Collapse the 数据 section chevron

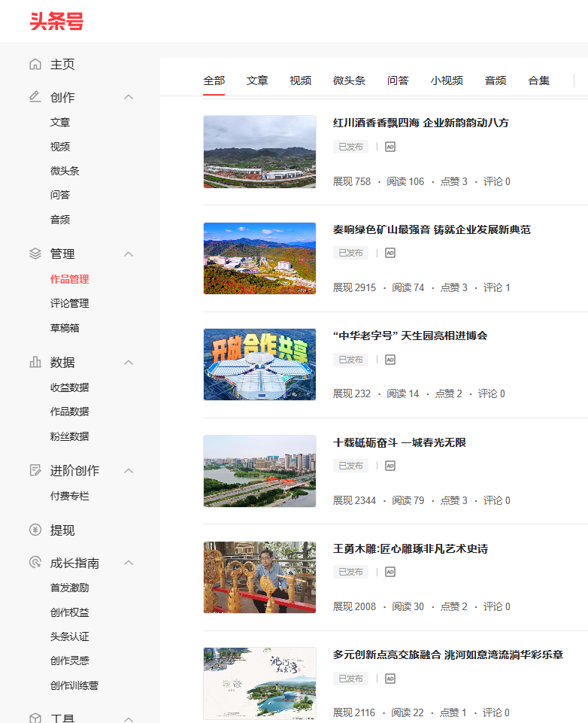coord(129,363)
